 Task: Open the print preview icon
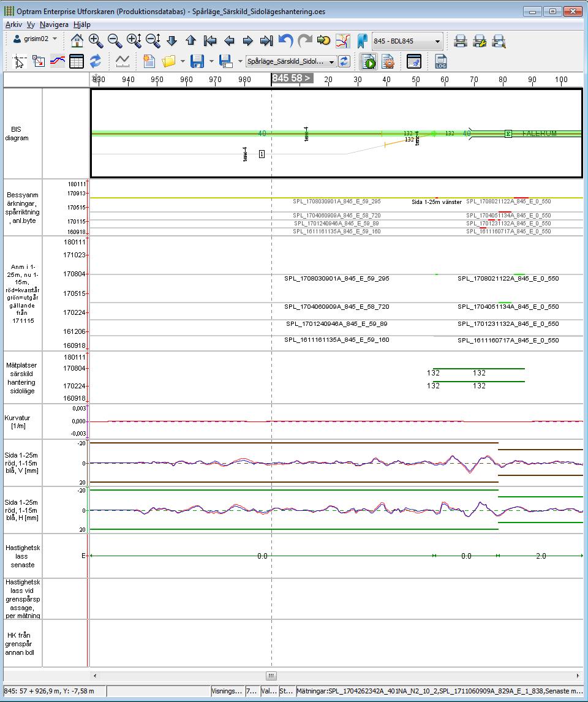(499, 41)
